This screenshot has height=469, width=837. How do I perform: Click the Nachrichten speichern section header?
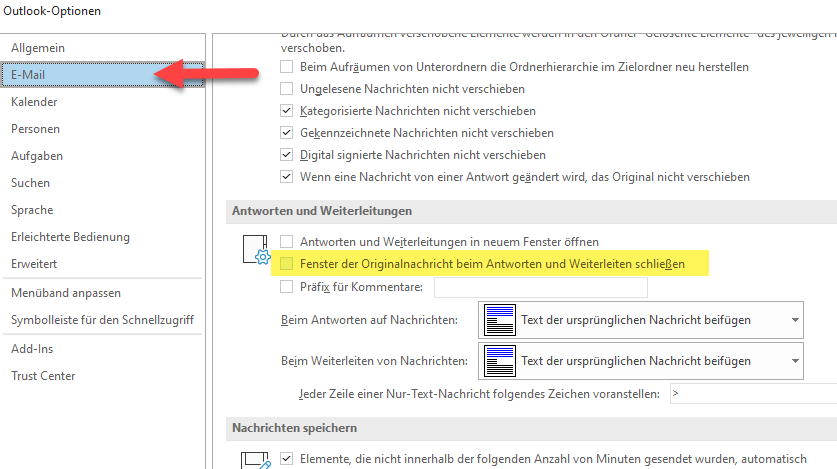[x=295, y=428]
